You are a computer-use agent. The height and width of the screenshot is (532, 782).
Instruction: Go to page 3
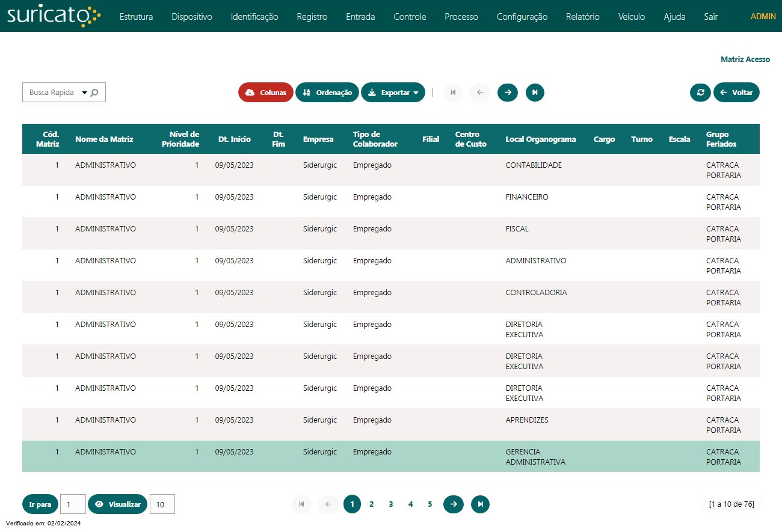coord(391,504)
